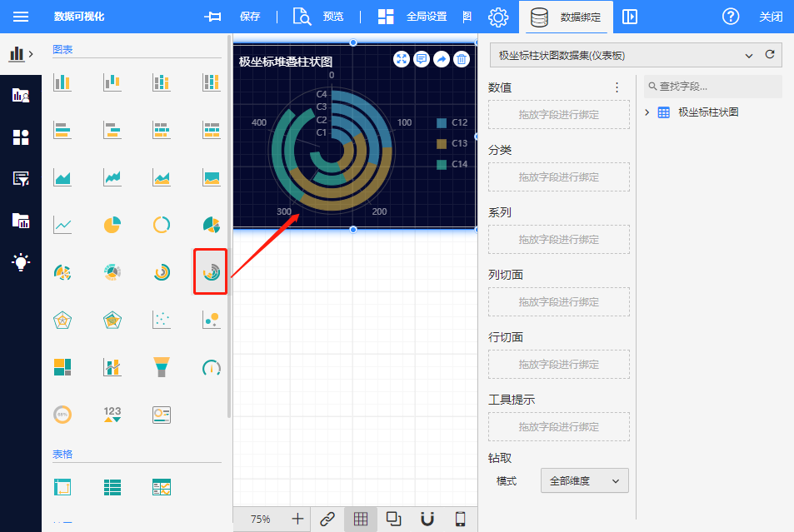Toggle mobile device preview layout
The height and width of the screenshot is (532, 794).
tap(460, 519)
